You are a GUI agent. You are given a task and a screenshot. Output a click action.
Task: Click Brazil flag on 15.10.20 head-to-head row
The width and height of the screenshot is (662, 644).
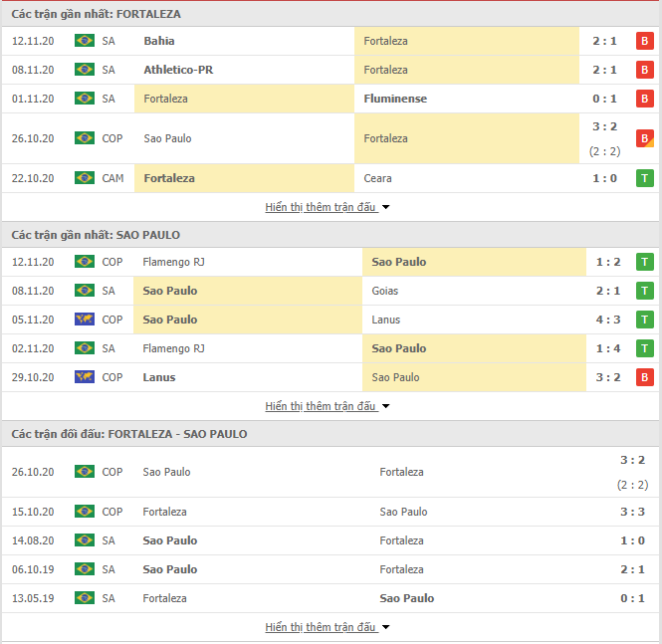85,512
